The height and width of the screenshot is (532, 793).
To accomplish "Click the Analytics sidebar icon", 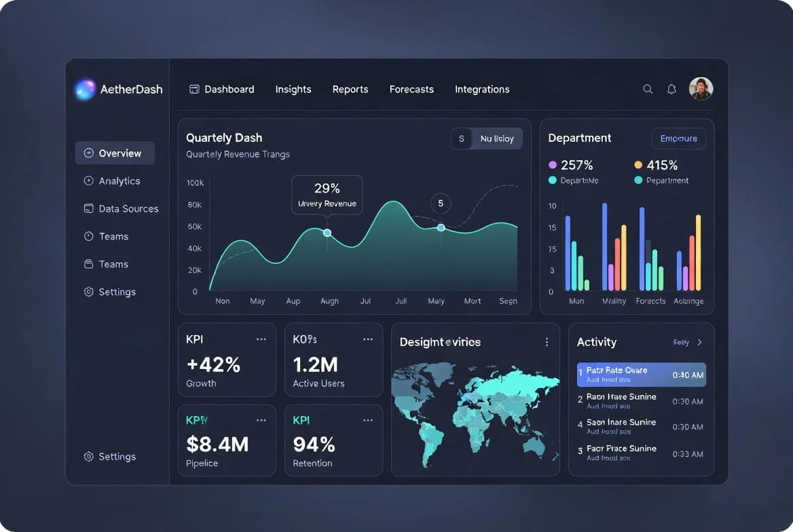I will [x=88, y=180].
